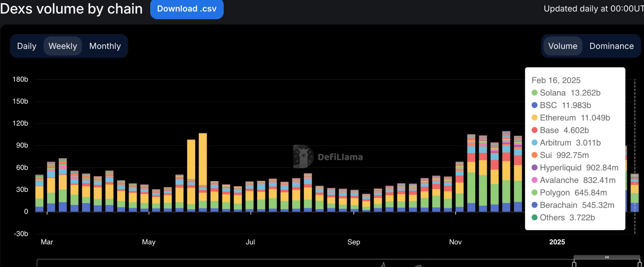The height and width of the screenshot is (267, 644).
Task: Click the Sui orange legend dot
Action: coord(534,155)
